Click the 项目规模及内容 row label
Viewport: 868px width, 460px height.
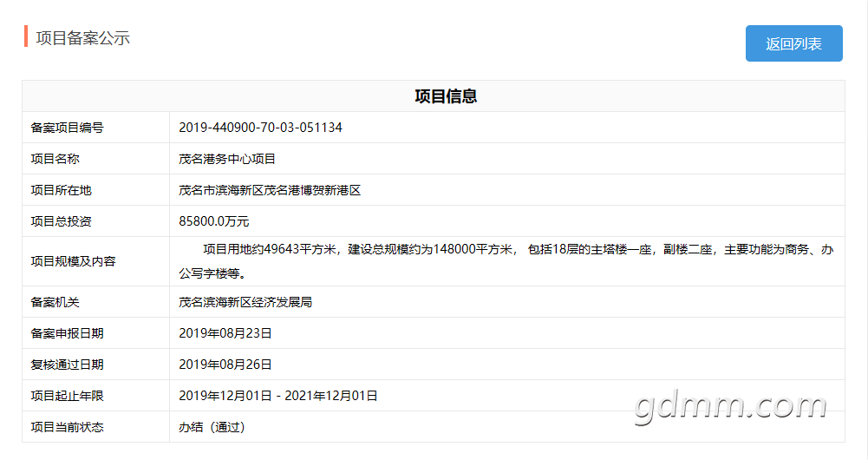click(73, 261)
